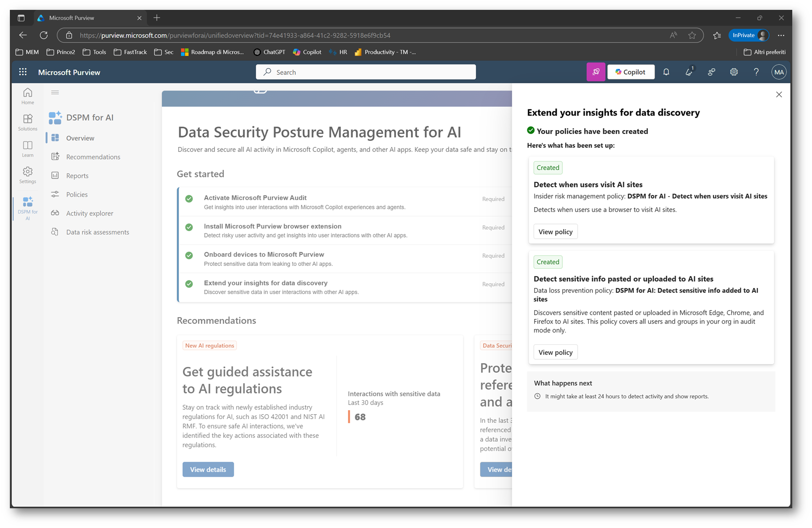
Task: Open the notifications bell icon
Action: (666, 72)
